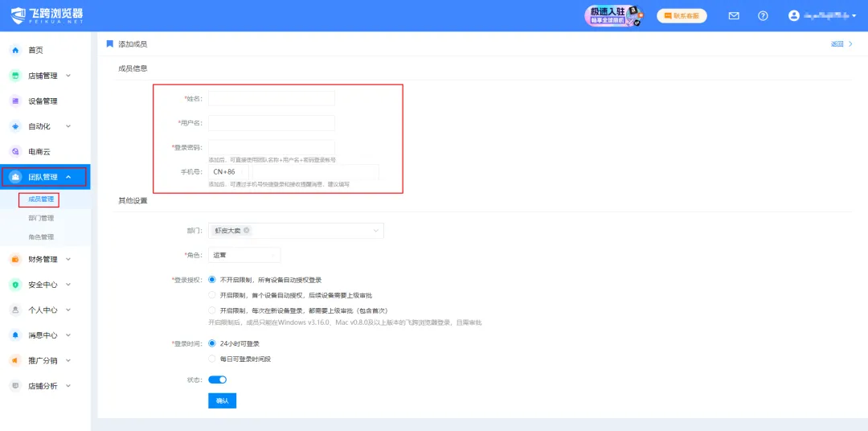Open the CN+86 country code selector
Screen dimensions: 868x431
228,172
